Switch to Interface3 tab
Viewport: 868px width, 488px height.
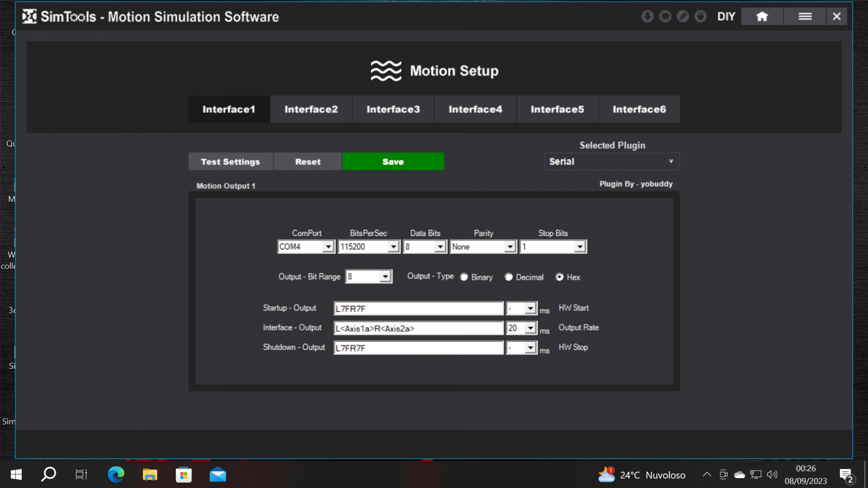click(393, 110)
